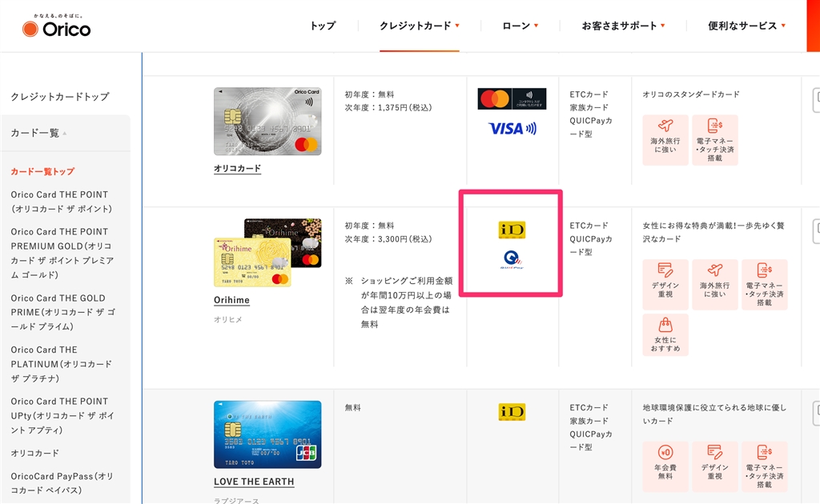The image size is (820, 504).
Task: Click 電子マネー・タッチ決済搭載 tag in Orihime row
Action: (x=764, y=285)
